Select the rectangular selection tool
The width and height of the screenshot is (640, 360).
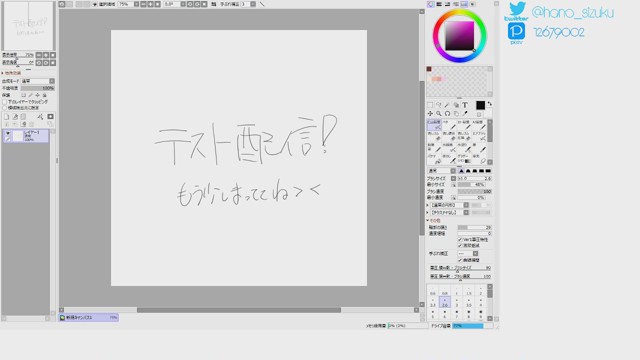tap(430, 105)
